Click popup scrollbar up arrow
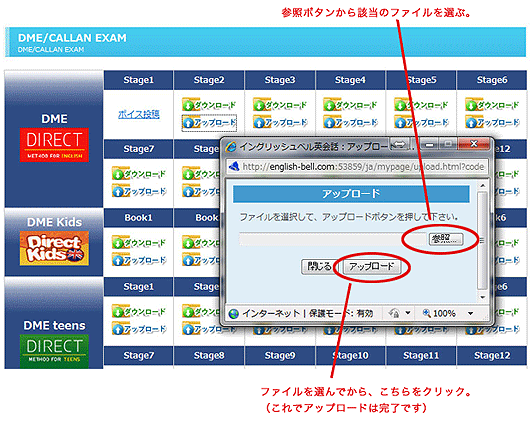 click(483, 186)
